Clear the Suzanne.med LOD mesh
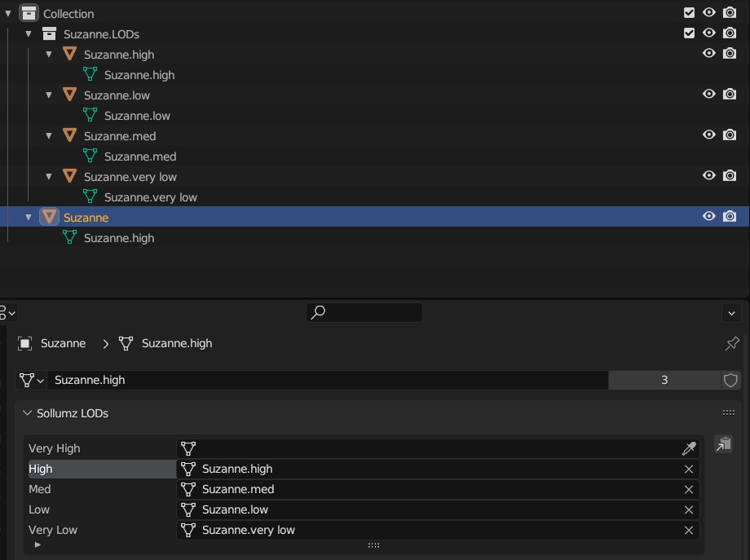The height and width of the screenshot is (560, 750). (689, 489)
